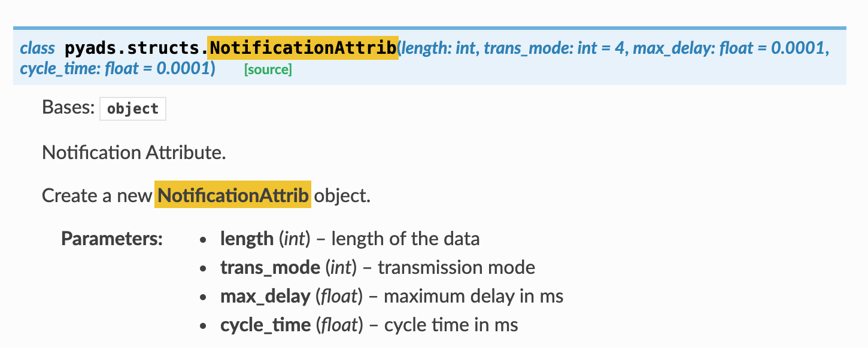This screenshot has height=348, width=868.
Task: Click the class keyword in signature
Action: coord(37,48)
